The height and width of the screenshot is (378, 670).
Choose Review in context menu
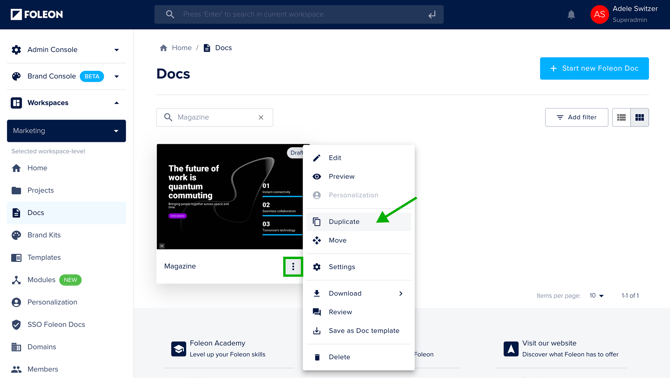point(359,312)
